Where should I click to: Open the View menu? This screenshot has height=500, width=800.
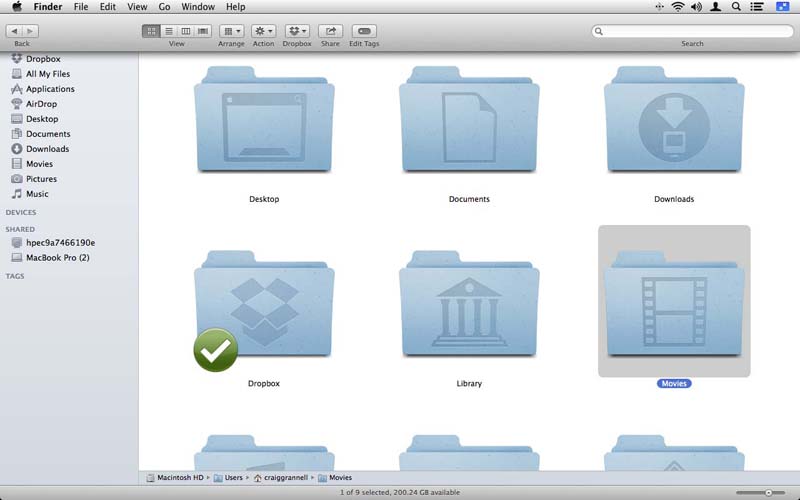(137, 7)
